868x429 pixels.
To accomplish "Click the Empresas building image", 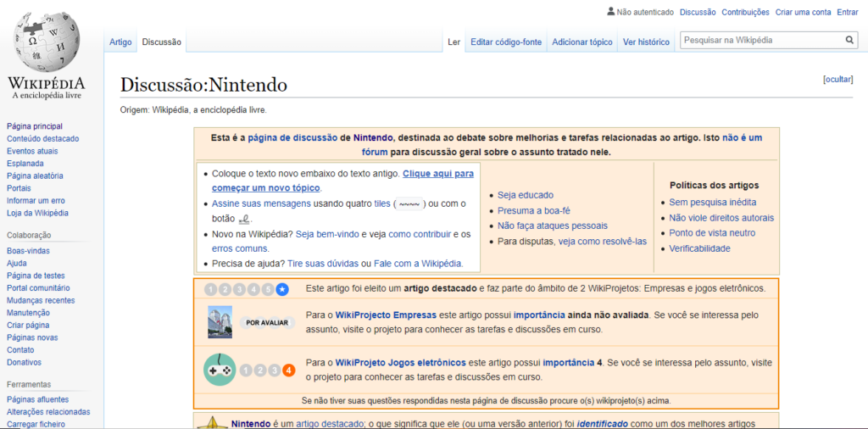I will [220, 322].
